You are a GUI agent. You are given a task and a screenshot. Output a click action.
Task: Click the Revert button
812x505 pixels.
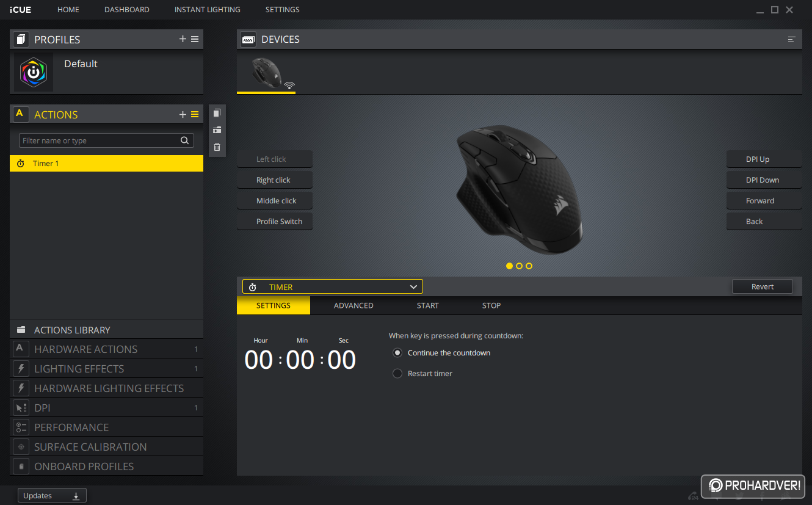point(763,287)
